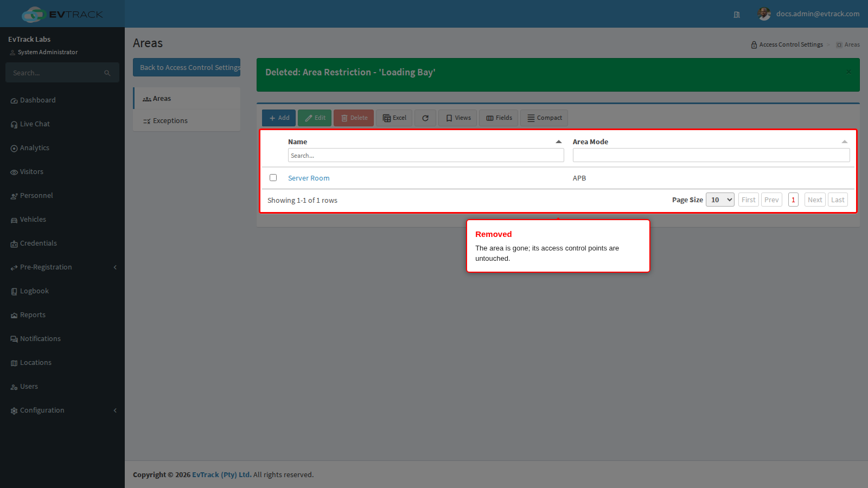868x488 pixels.
Task: Click the user avatar picture
Action: [x=764, y=14]
